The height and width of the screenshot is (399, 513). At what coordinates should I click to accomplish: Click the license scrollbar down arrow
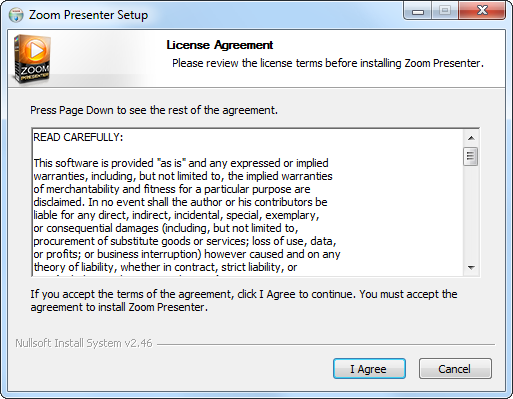pos(471,267)
